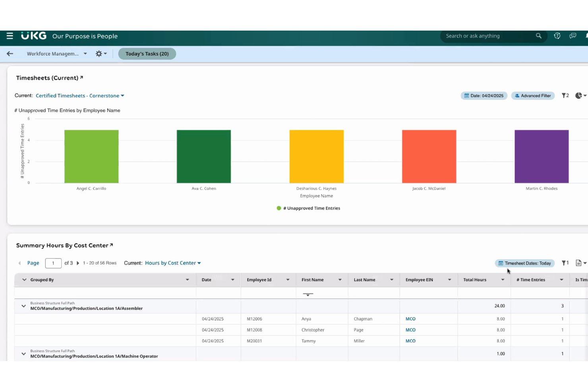Image resolution: width=588 pixels, height=392 pixels.
Task: Select the Today's Tasks (20) tab
Action: [x=147, y=54]
